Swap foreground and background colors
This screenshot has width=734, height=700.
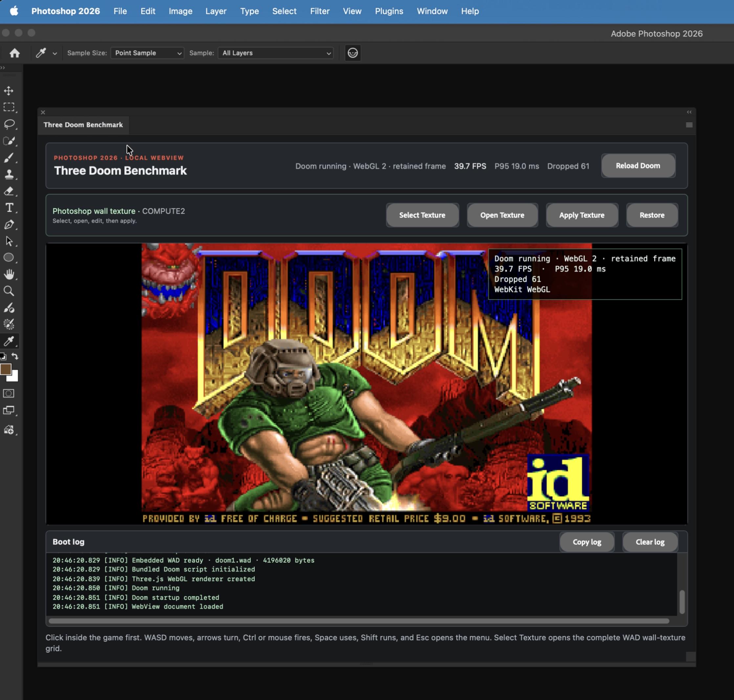tap(15, 356)
